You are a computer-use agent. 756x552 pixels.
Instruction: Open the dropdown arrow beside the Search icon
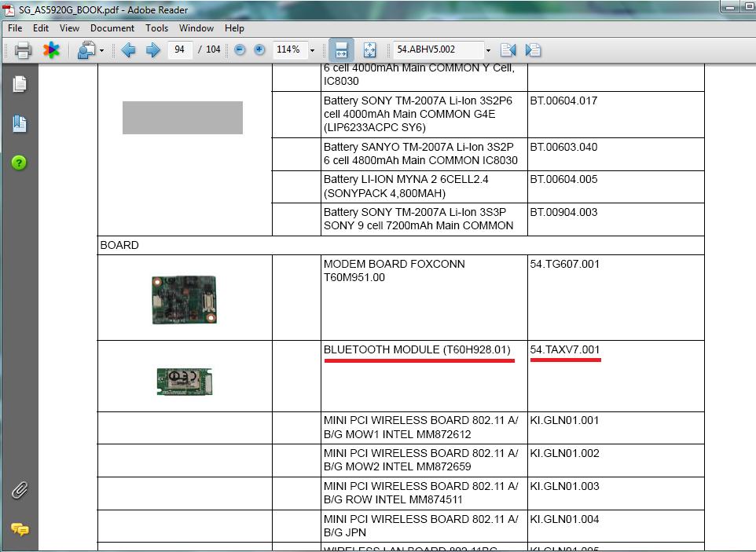101,50
